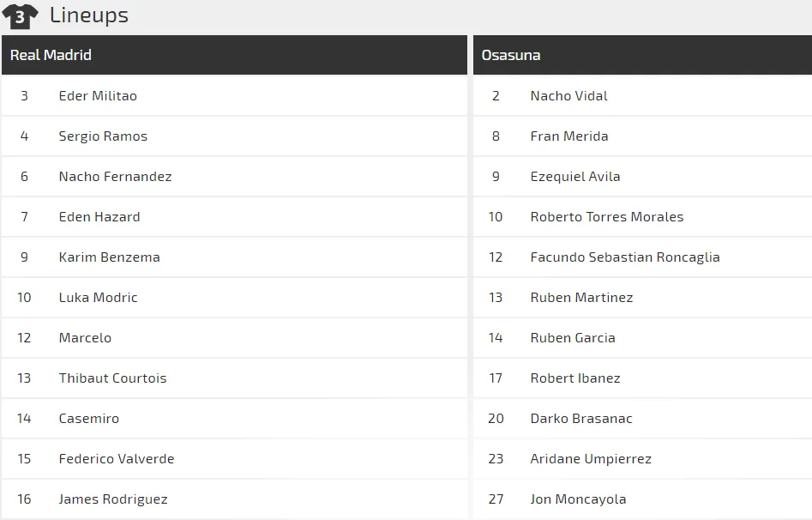Open Eder Militao player link
The image size is (812, 520).
tap(98, 96)
